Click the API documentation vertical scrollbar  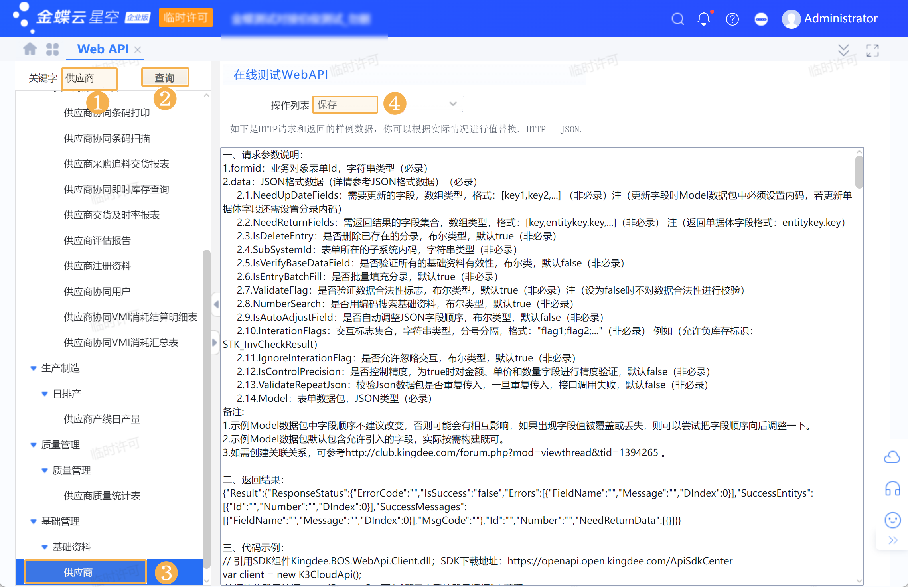click(x=859, y=172)
